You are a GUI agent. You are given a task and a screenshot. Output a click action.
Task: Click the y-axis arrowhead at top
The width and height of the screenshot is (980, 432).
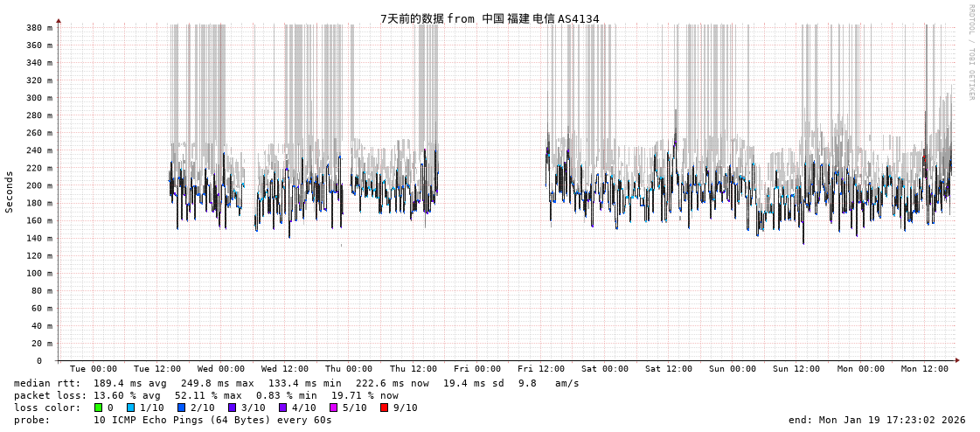coord(59,20)
